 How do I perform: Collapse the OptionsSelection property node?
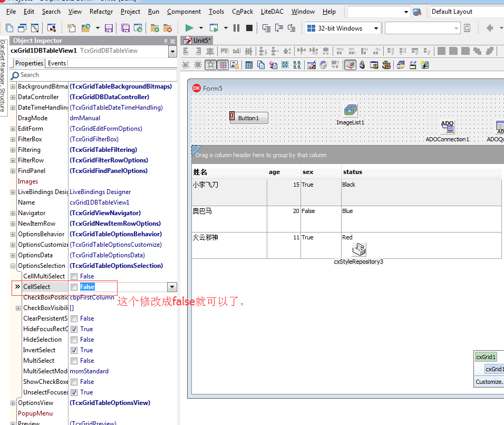pos(13,266)
